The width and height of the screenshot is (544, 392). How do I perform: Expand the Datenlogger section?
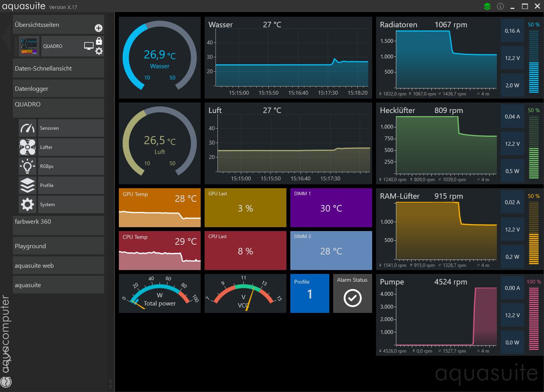pyautogui.click(x=58, y=88)
